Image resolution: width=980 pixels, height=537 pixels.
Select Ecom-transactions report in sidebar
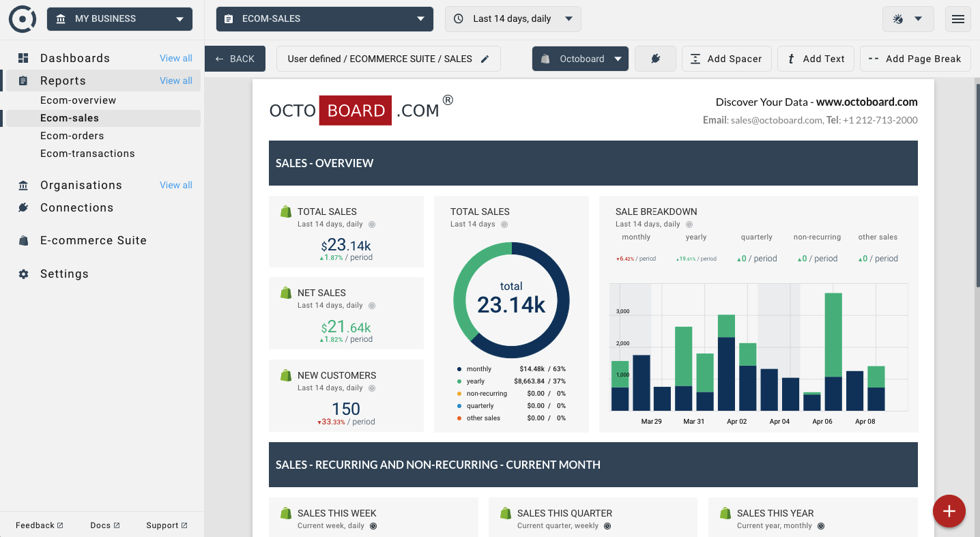pos(87,154)
